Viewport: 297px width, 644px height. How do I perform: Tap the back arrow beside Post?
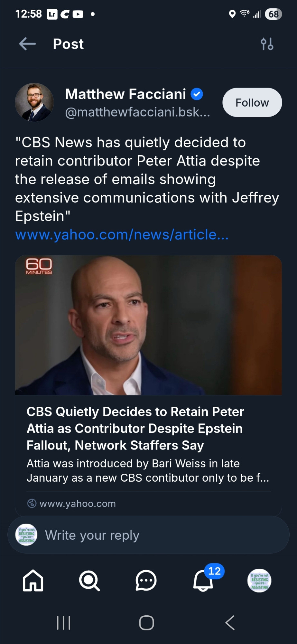(x=27, y=44)
